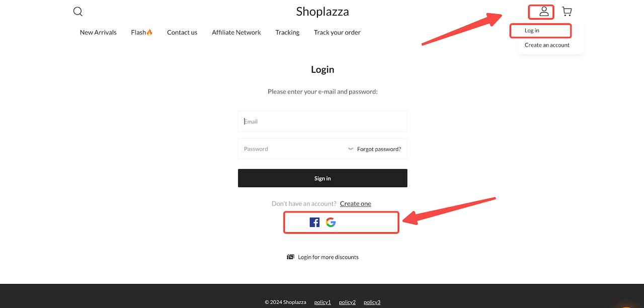This screenshot has width=644, height=308.
Task: Open Track your order page
Action: [337, 32]
